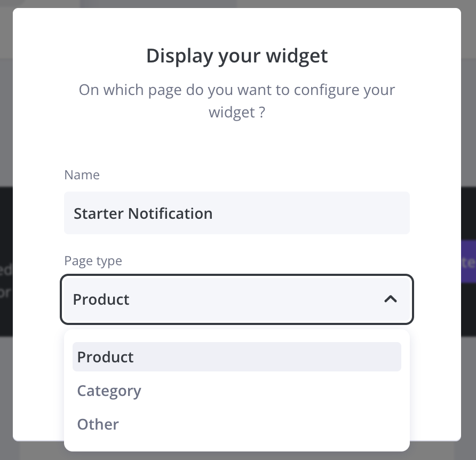Focus the Name input field
Viewport: 476px width, 460px height.
pos(293,213)
